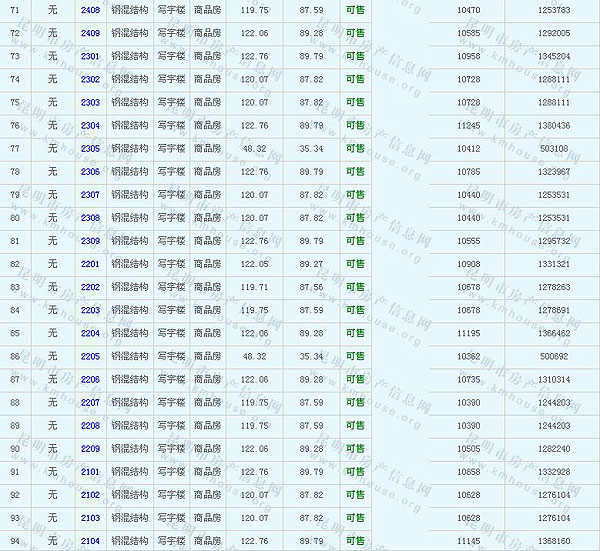This screenshot has width=600, height=551.
Task: View room 2306 details
Action: 90,171
